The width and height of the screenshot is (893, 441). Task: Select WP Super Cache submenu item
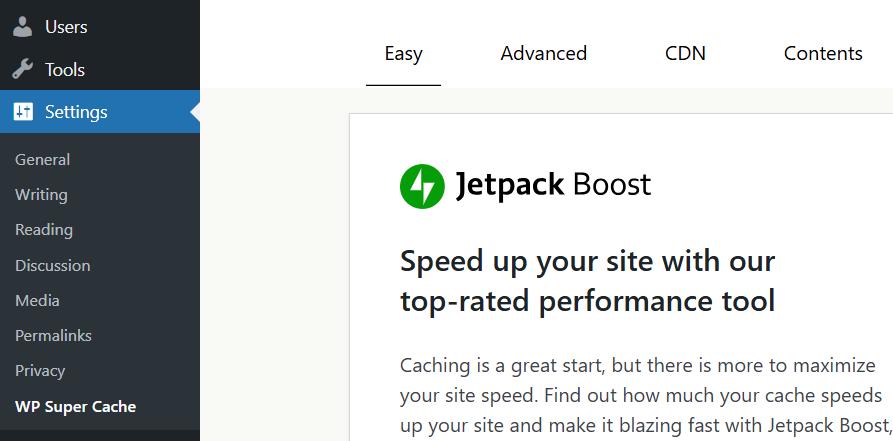pos(75,407)
